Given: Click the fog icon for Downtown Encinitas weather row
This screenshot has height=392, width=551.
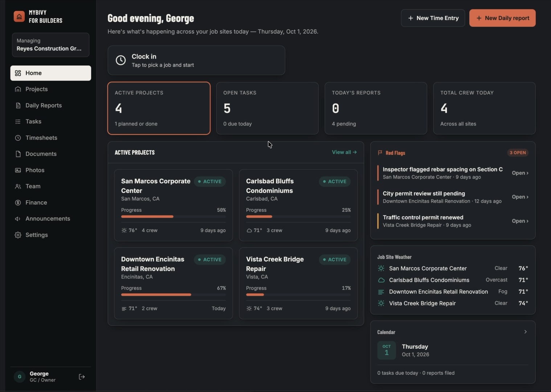Looking at the screenshot, I should (381, 291).
